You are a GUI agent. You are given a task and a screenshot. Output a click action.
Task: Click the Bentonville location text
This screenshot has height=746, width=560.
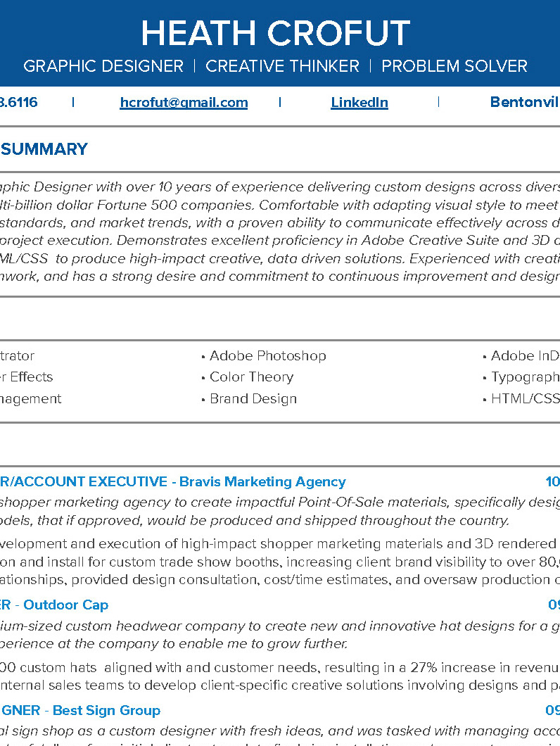tap(524, 103)
